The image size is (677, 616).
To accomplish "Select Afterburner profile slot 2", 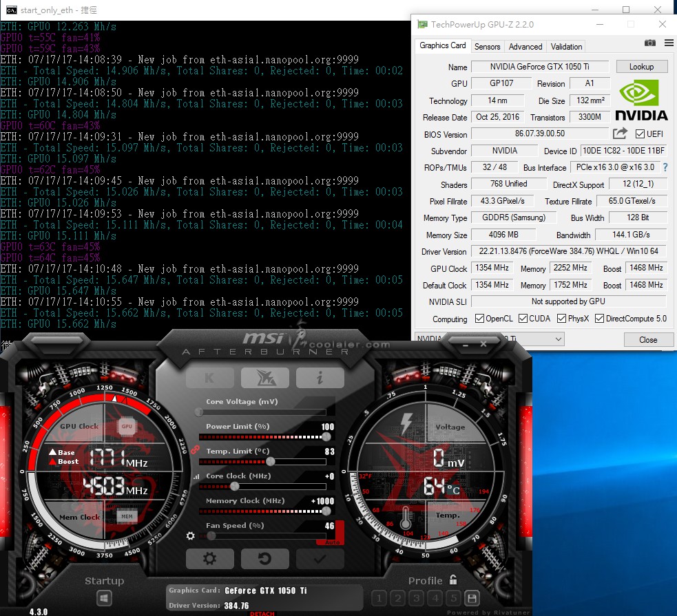I will tap(397, 598).
